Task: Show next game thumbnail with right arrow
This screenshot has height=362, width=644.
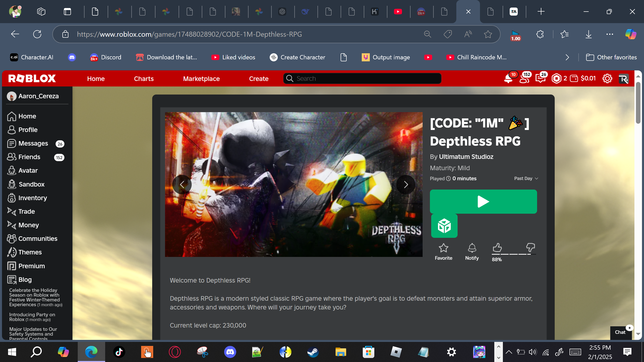Action: (406, 185)
